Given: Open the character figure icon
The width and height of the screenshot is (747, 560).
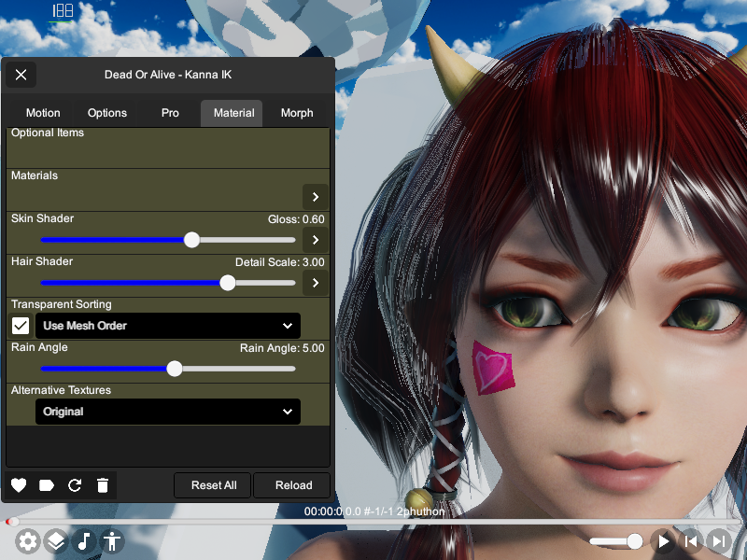Looking at the screenshot, I should pyautogui.click(x=112, y=541).
